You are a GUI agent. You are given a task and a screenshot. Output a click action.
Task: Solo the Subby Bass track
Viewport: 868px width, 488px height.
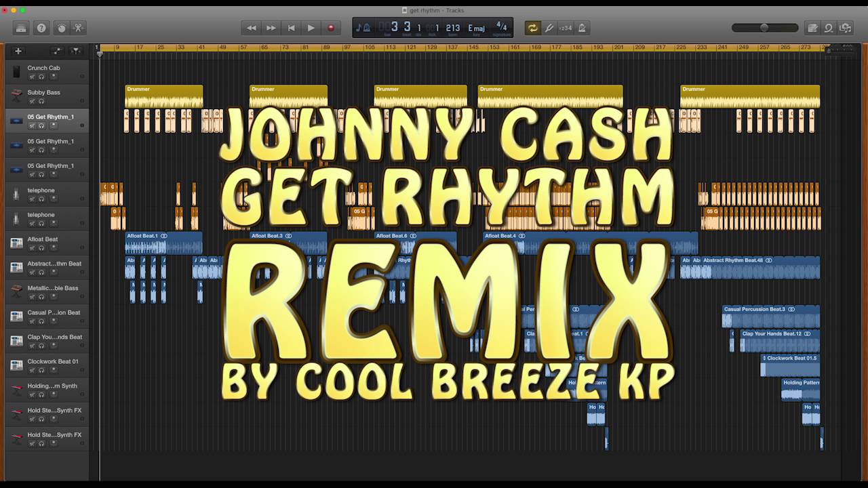coord(41,101)
